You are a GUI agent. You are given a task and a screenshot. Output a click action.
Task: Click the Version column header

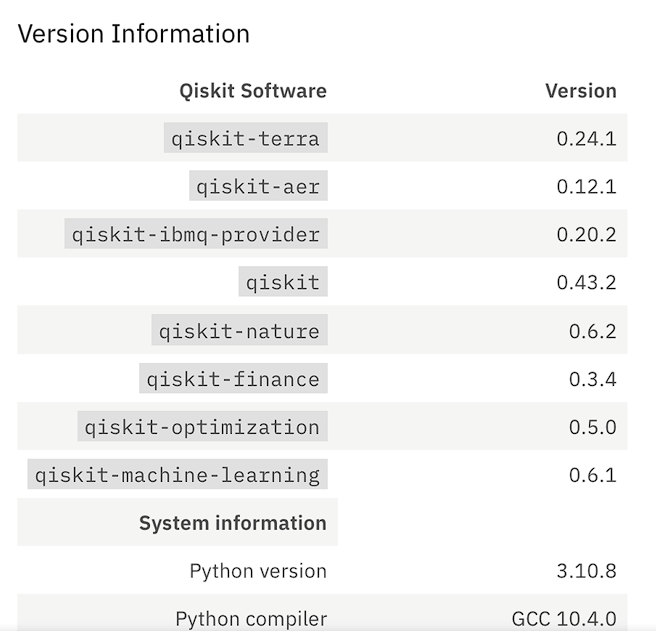click(x=580, y=91)
